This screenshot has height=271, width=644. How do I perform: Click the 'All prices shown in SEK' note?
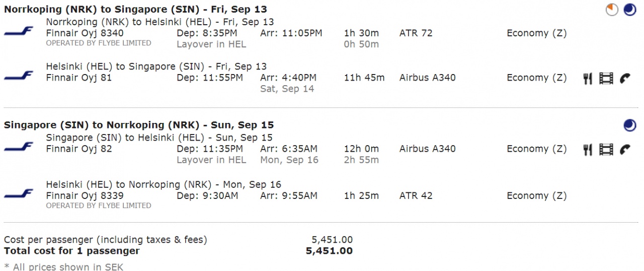click(63, 266)
